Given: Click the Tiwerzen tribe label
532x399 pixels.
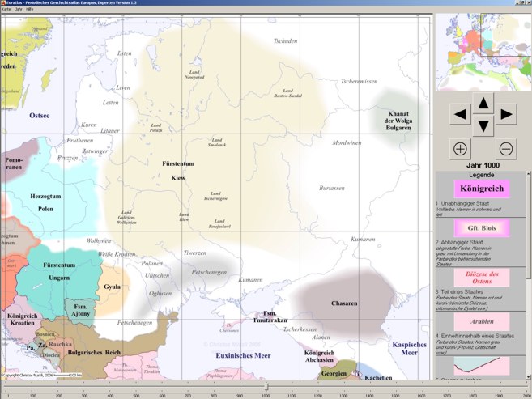Looking at the screenshot, I should [195, 253].
